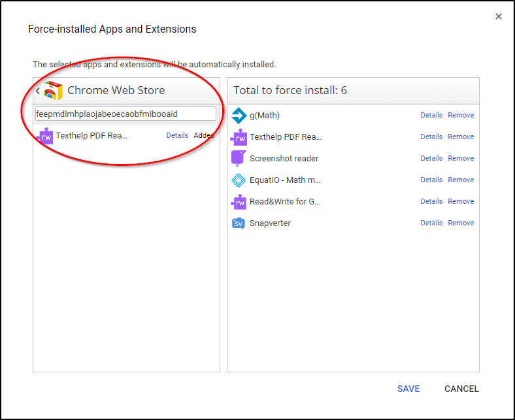Remove Texthelp PDF Reader from force install

pos(461,137)
